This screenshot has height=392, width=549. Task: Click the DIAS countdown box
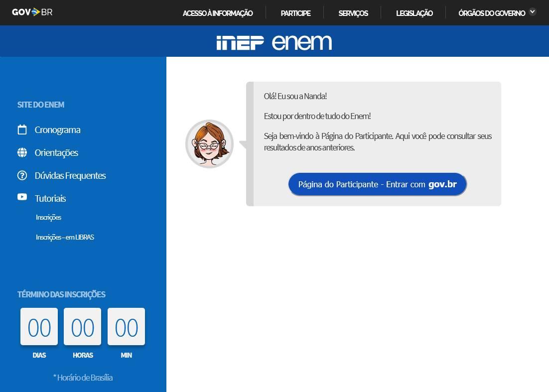click(x=39, y=327)
